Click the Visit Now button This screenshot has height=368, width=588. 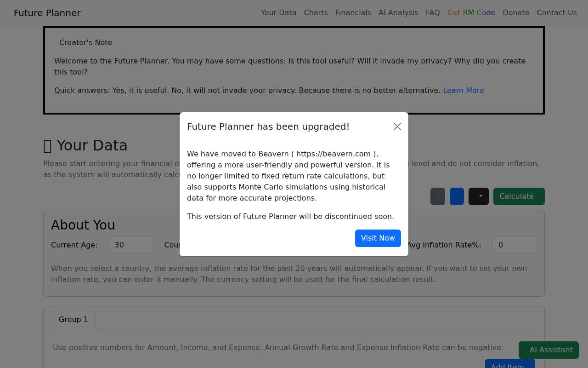coord(378,238)
